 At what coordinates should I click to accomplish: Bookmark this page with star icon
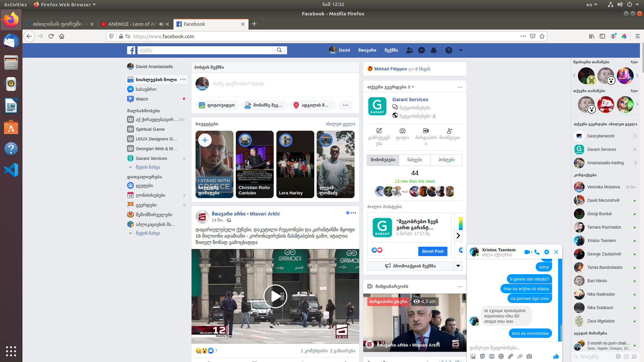[542, 36]
